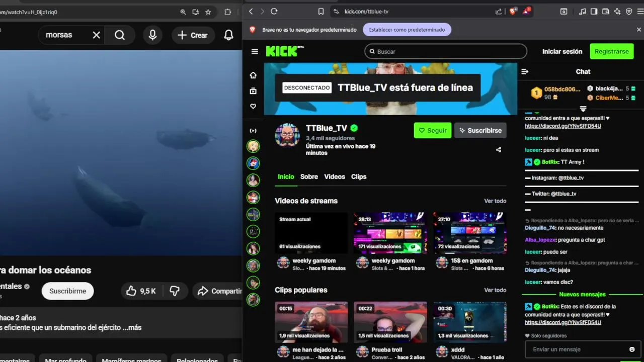Image resolution: width=644 pixels, height=362 pixels.
Task: Clear the YouTube search text 'morsas'
Action: pos(97,35)
